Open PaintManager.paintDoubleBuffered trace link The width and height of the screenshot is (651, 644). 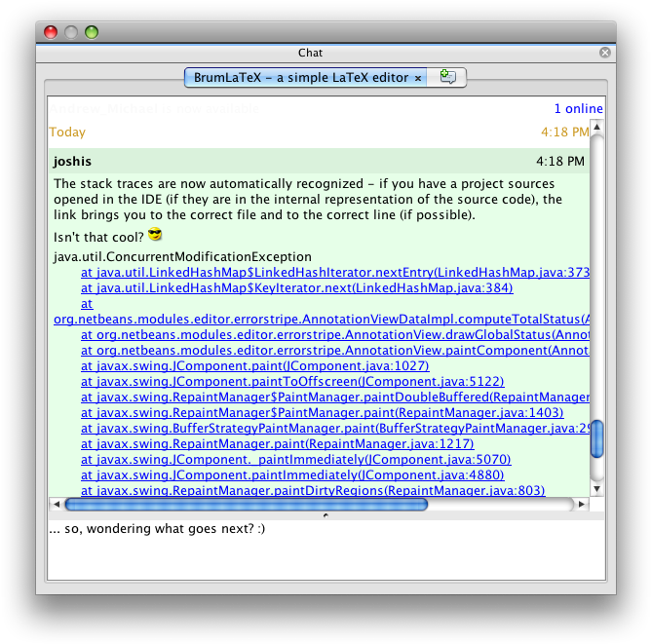click(x=335, y=398)
